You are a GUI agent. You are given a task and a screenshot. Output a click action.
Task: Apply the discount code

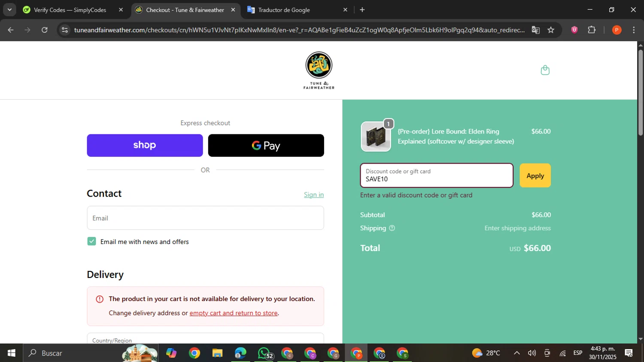(x=535, y=175)
